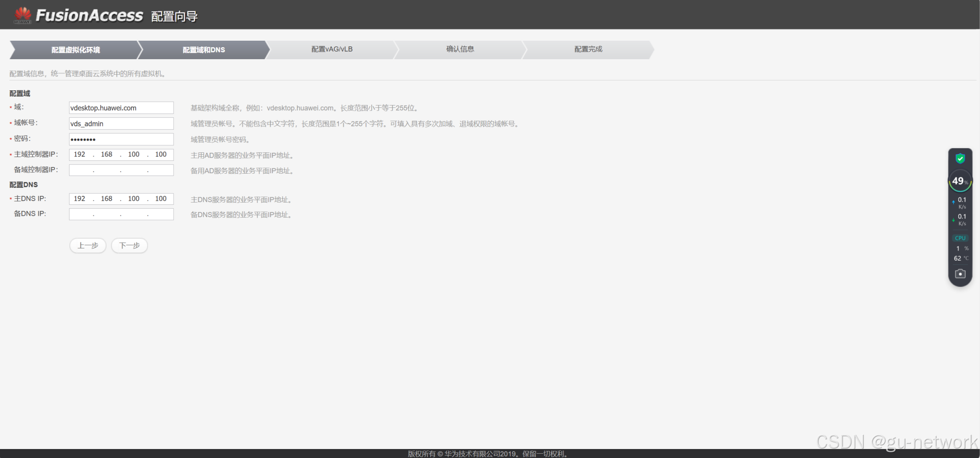980x458 pixels.
Task: Click the 配置DNS section heading
Action: pos(24,185)
